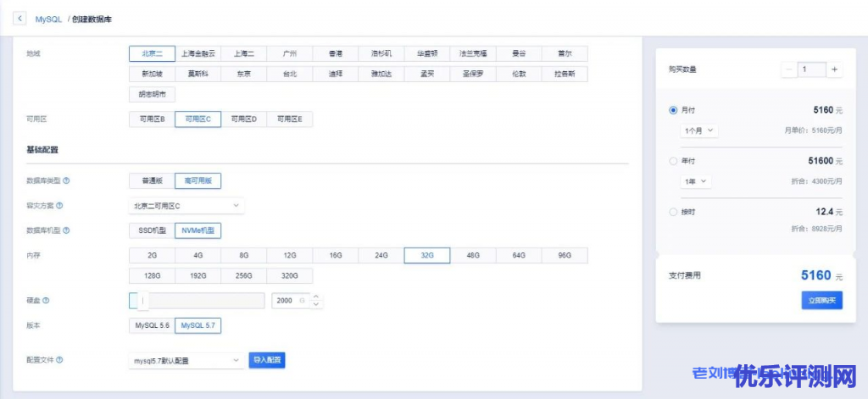Click the back arrow next to MySQL
868x399 pixels.
(20, 17)
